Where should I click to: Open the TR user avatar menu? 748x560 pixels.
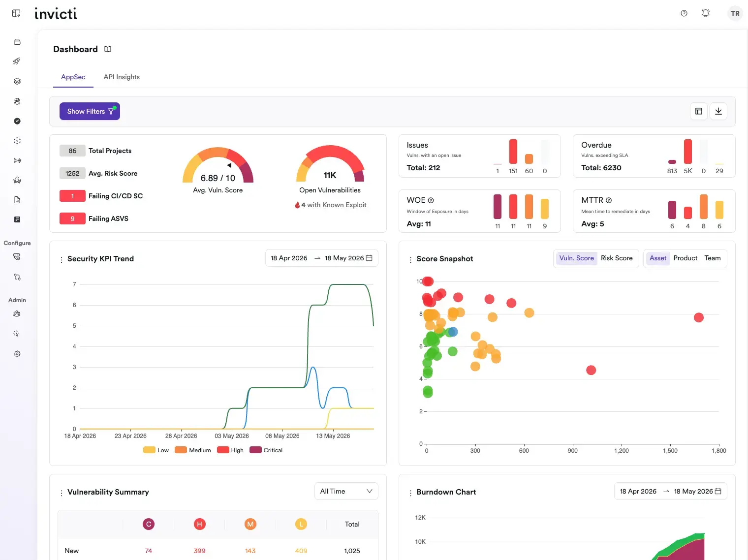(735, 13)
